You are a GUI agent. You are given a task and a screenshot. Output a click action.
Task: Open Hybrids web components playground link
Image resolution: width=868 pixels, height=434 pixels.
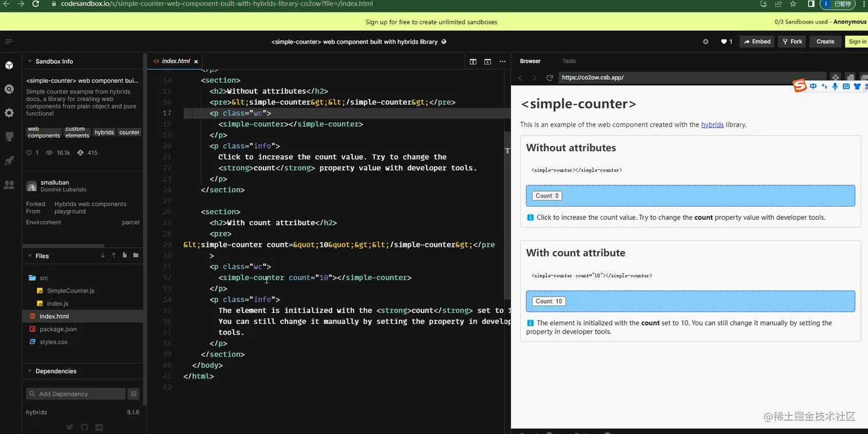(x=90, y=208)
